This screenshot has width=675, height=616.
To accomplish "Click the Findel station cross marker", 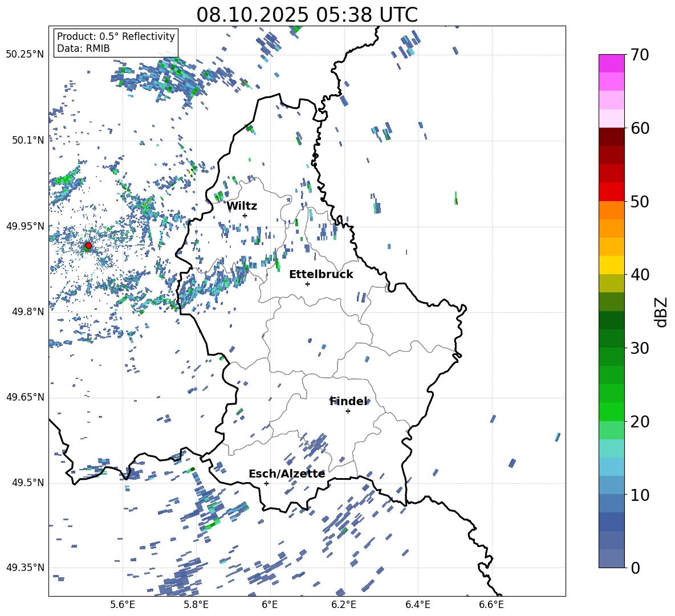I will pyautogui.click(x=348, y=411).
